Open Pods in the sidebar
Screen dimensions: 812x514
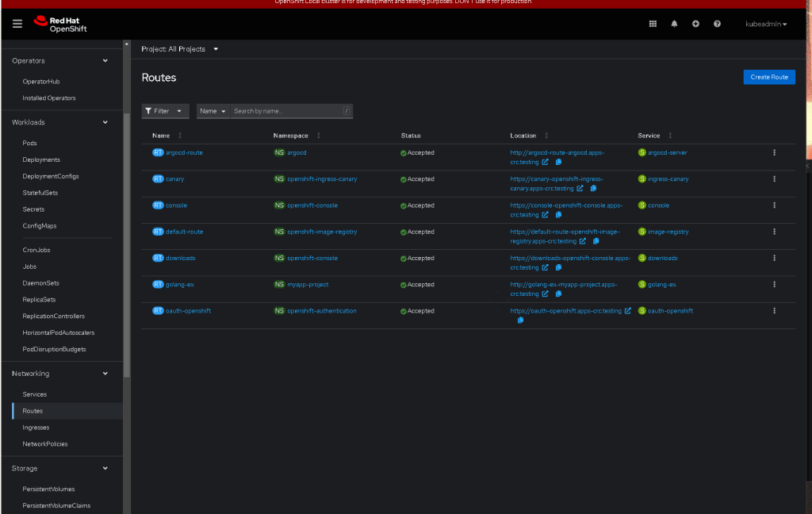[x=29, y=144]
